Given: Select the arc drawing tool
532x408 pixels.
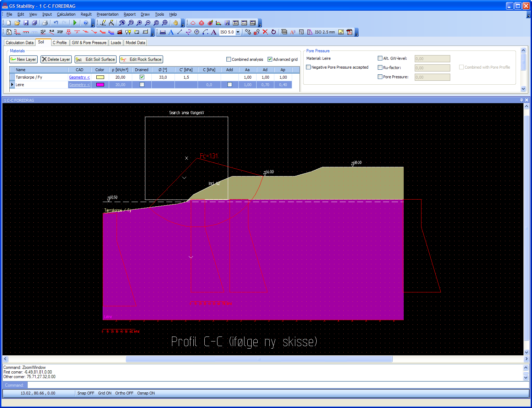Looking at the screenshot, I should point(205,32).
